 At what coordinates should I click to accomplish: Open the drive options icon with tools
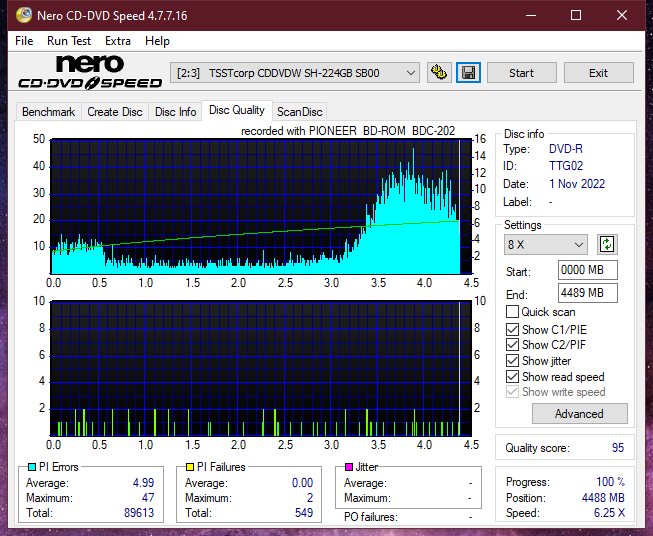click(439, 73)
